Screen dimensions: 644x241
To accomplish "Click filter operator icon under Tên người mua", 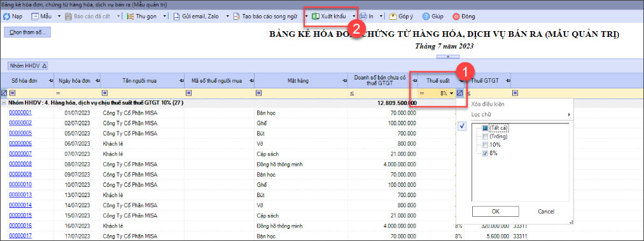I will point(105,93).
